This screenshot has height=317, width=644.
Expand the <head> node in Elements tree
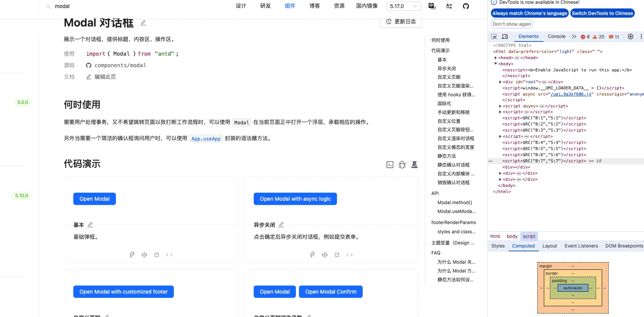point(496,58)
